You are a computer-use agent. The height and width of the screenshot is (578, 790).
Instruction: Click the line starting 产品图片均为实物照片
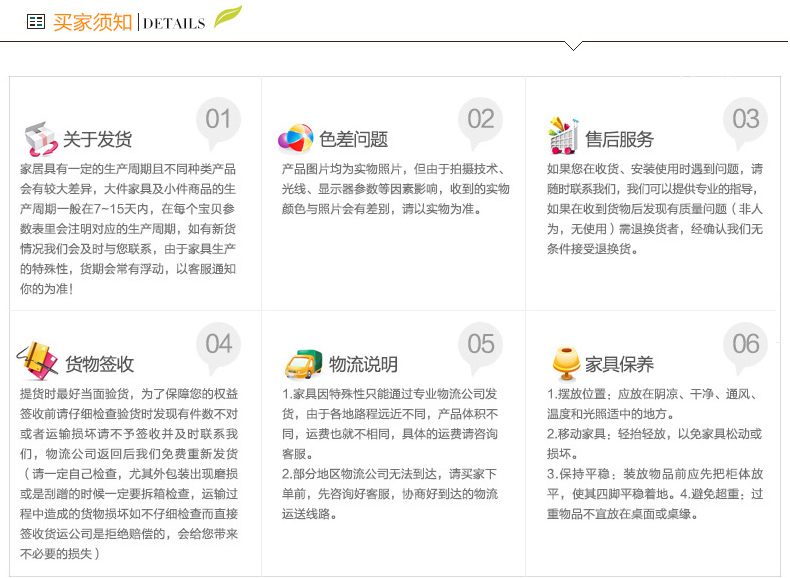[393, 169]
